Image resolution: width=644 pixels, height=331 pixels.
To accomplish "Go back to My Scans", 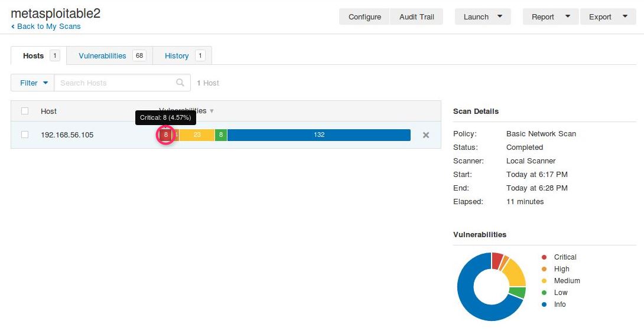I will pyautogui.click(x=45, y=26).
